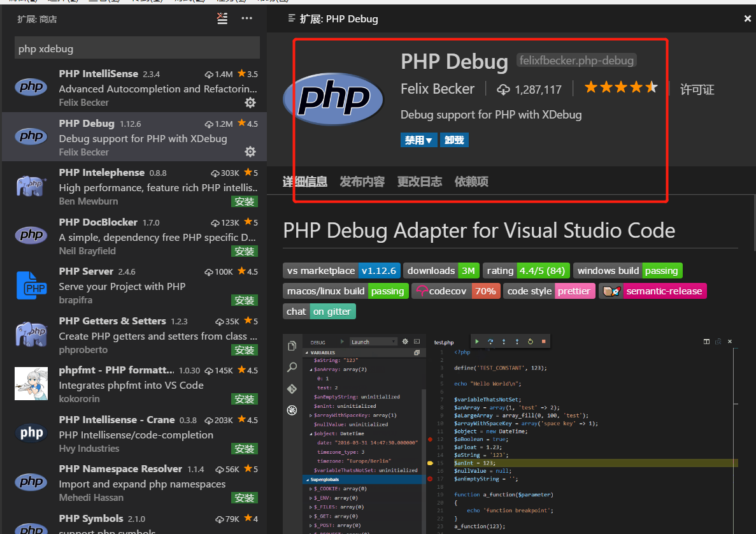This screenshot has width=756, height=534.
Task: Click the rating 4.4/5 (84) badge
Action: (x=527, y=271)
